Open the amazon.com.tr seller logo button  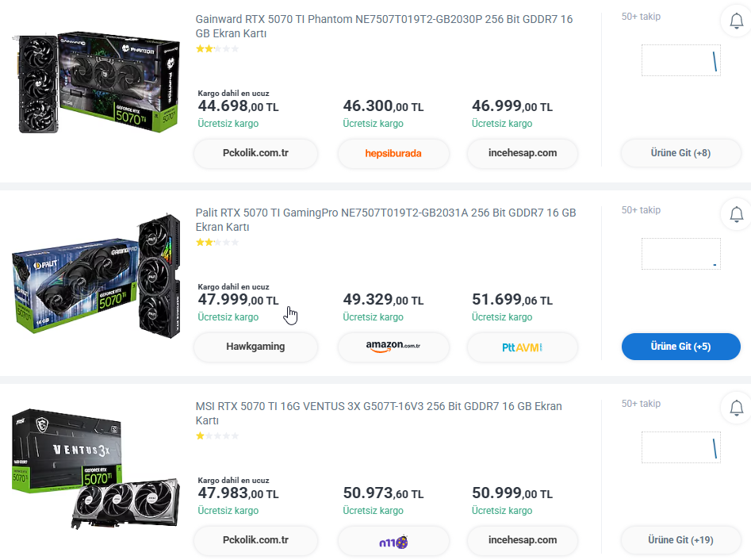[393, 347]
